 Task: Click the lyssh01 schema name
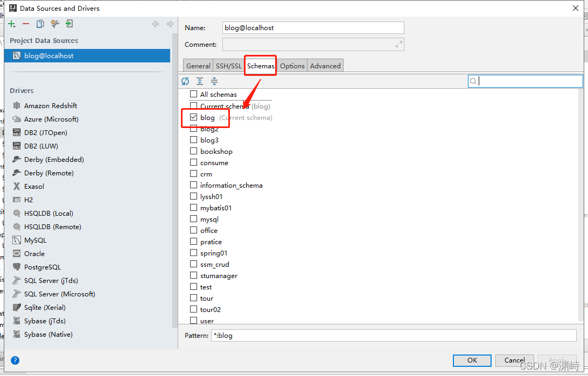[x=211, y=197]
